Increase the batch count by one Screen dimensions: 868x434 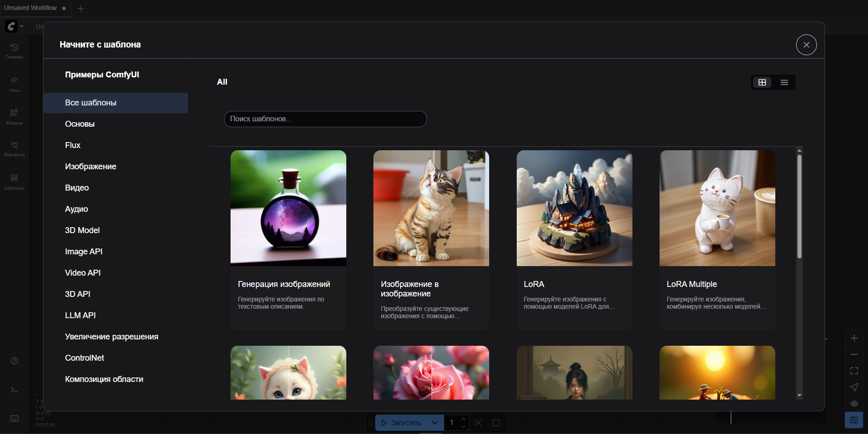tap(463, 419)
